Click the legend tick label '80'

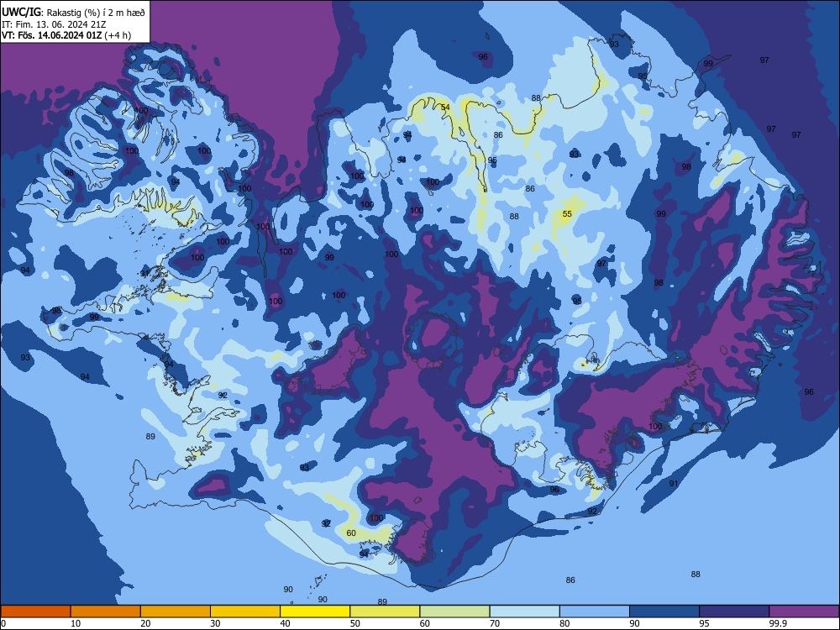coord(564,623)
